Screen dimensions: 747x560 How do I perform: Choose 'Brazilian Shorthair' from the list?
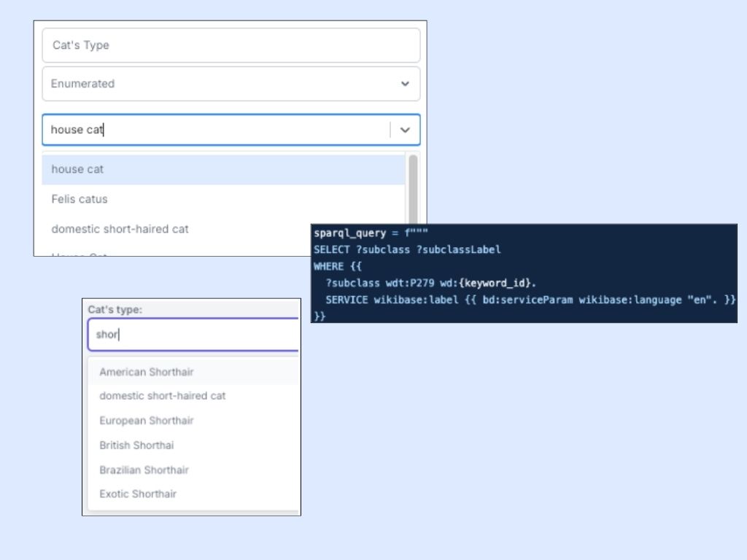(x=144, y=470)
